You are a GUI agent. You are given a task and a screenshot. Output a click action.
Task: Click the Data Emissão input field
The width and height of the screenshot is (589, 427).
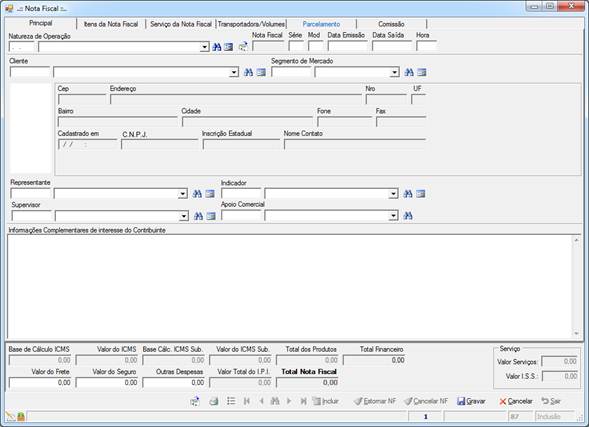(x=347, y=46)
